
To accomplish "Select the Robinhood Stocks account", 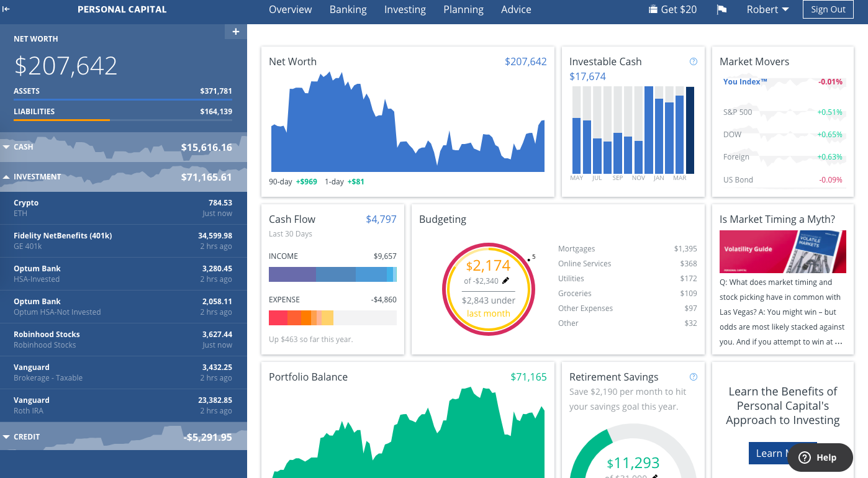I will [x=124, y=340].
